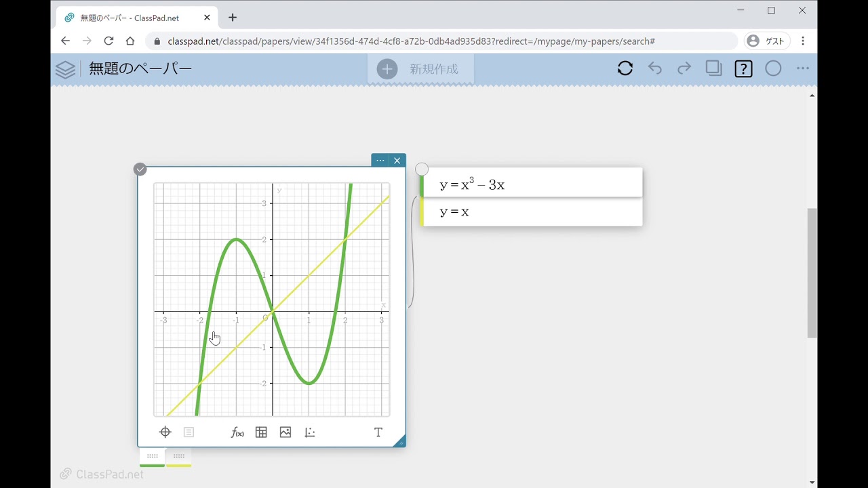868x488 pixels.
Task: Click the graph sticky resize corner handle
Action: 400,441
